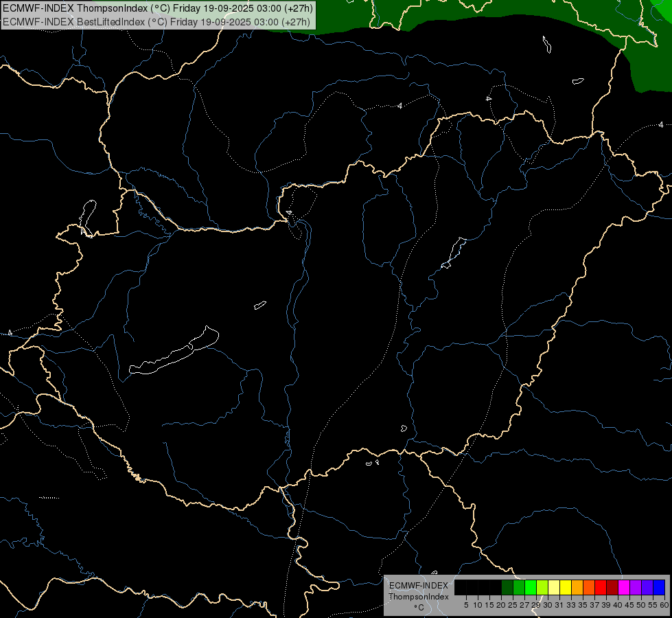Viewport: 672px width, 618px height.
Task: Select the dark green 20-25 legend swatch
Action: (507, 587)
